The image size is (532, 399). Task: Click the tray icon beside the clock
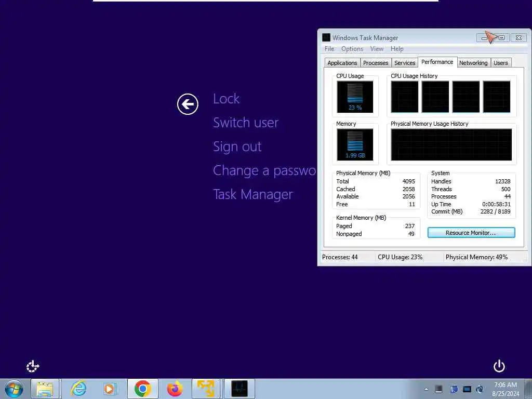coord(480,389)
